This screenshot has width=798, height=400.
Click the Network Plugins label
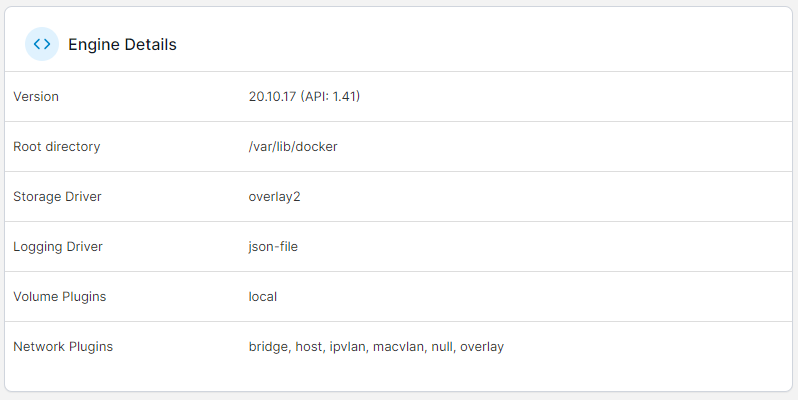click(63, 347)
